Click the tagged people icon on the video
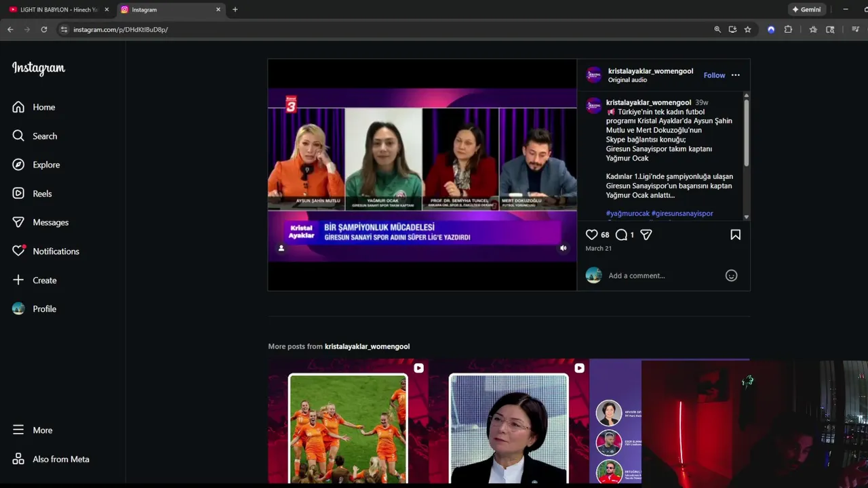 coord(281,248)
